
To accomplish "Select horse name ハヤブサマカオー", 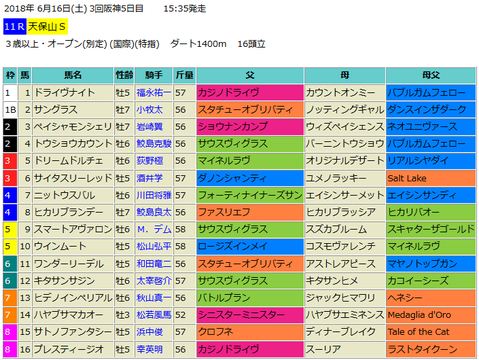I will [x=69, y=315].
